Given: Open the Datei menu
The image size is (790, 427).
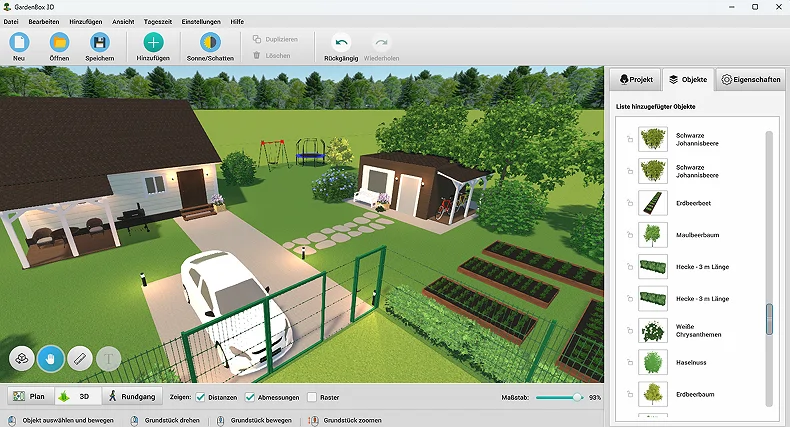Looking at the screenshot, I should [x=11, y=22].
